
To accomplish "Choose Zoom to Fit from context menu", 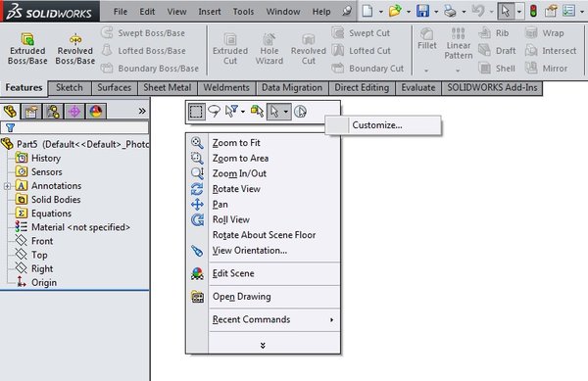I will click(x=263, y=143).
